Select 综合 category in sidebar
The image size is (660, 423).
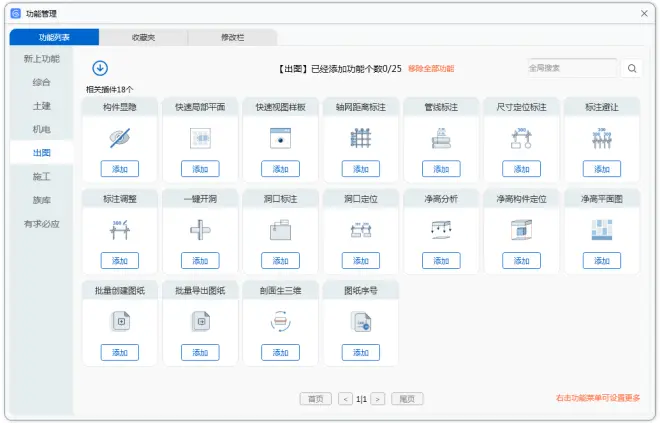[42, 82]
